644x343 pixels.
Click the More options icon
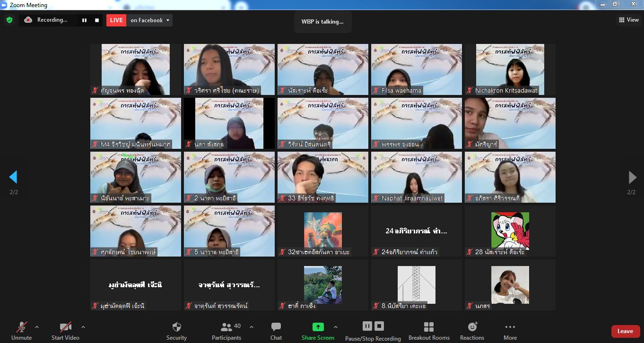click(x=510, y=327)
